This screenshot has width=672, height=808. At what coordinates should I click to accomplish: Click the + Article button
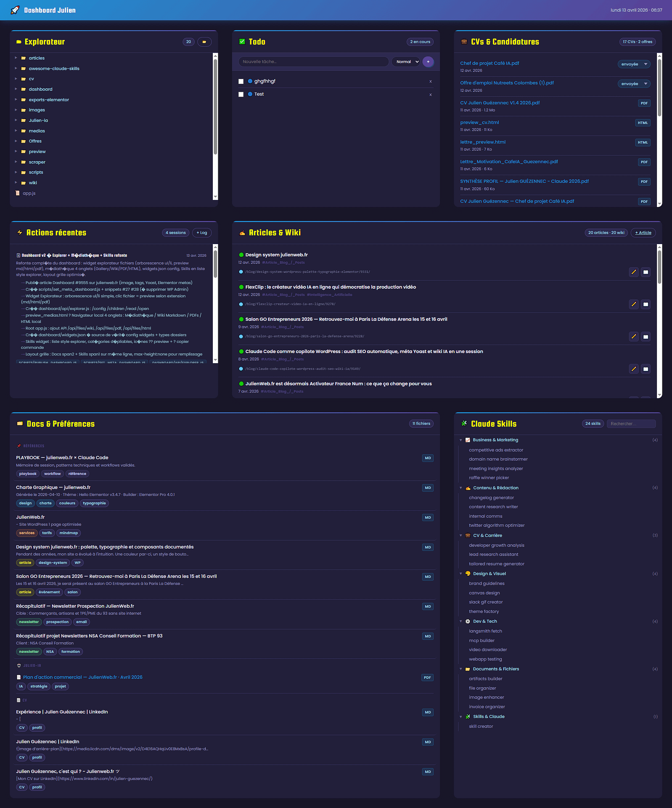tap(643, 233)
